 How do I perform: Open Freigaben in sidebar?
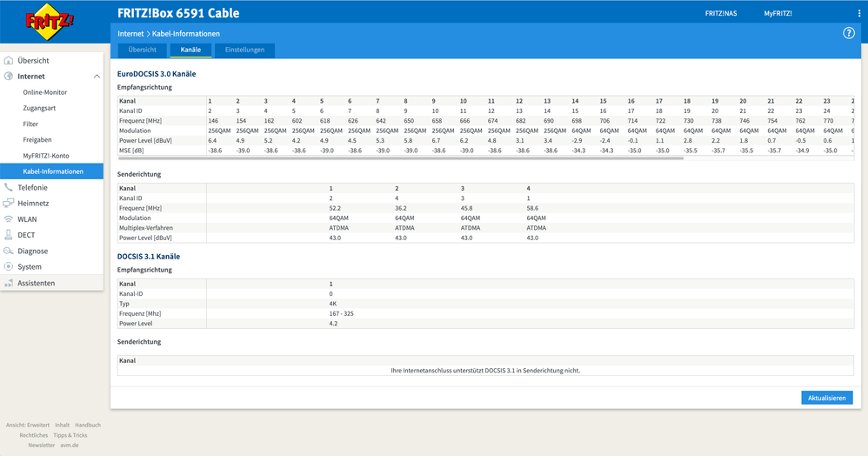click(x=37, y=139)
